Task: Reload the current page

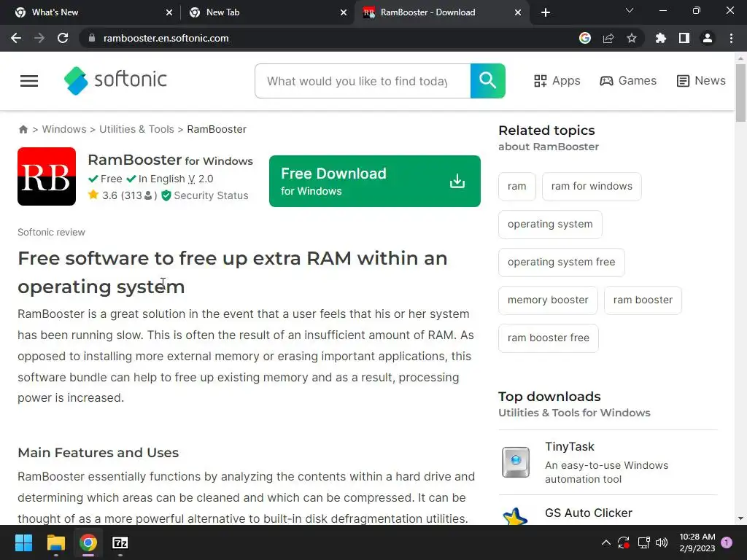Action: pyautogui.click(x=63, y=38)
